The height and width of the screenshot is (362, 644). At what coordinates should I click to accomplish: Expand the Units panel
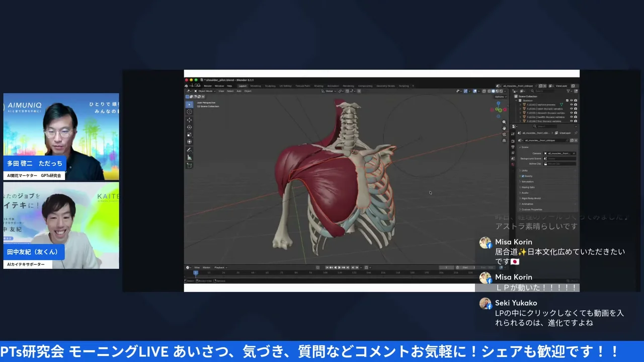524,170
